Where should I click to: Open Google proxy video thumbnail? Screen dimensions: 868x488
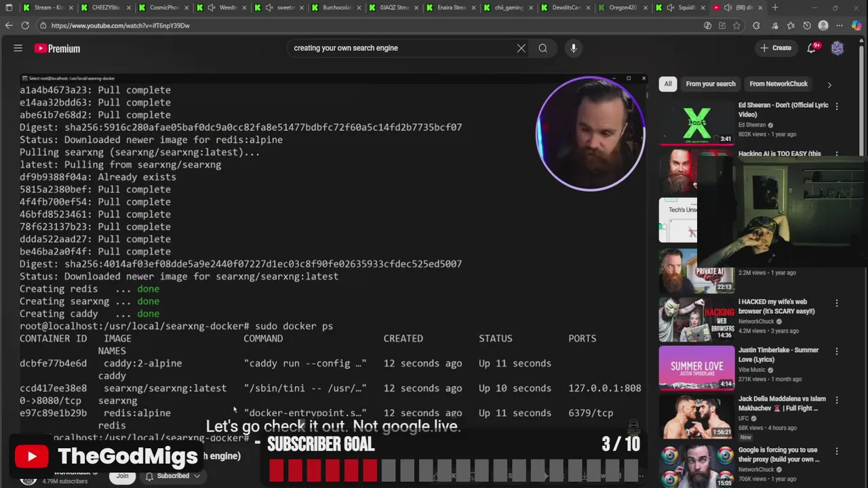(x=696, y=466)
